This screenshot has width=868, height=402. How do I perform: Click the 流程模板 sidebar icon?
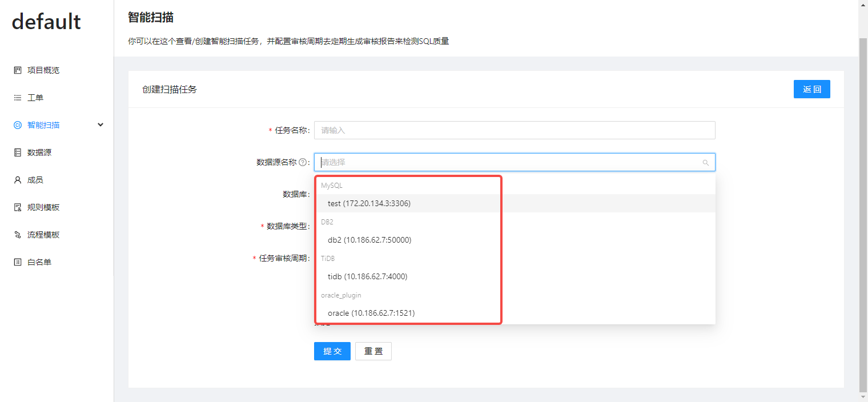click(18, 235)
